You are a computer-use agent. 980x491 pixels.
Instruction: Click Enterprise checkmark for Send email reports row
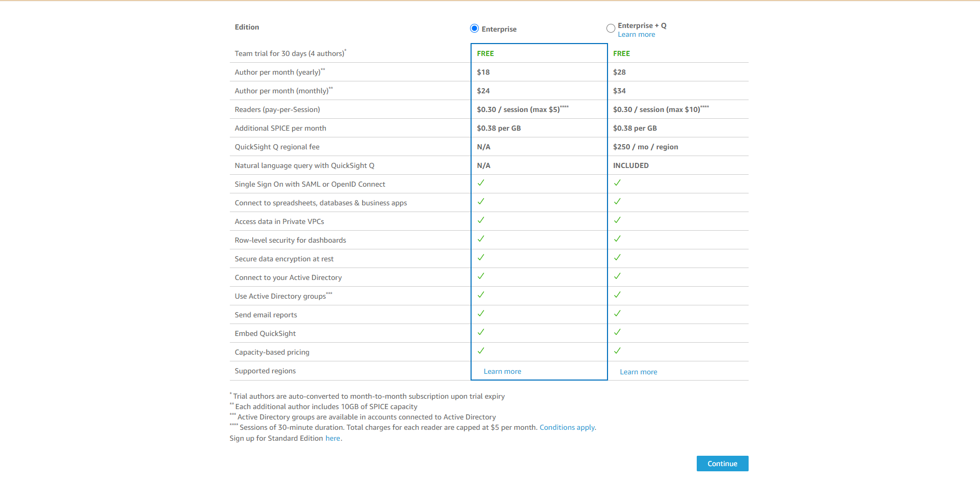coord(481,313)
